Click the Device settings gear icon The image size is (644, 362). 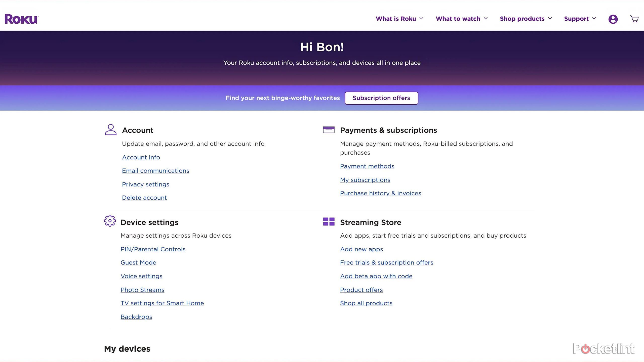[110, 221]
